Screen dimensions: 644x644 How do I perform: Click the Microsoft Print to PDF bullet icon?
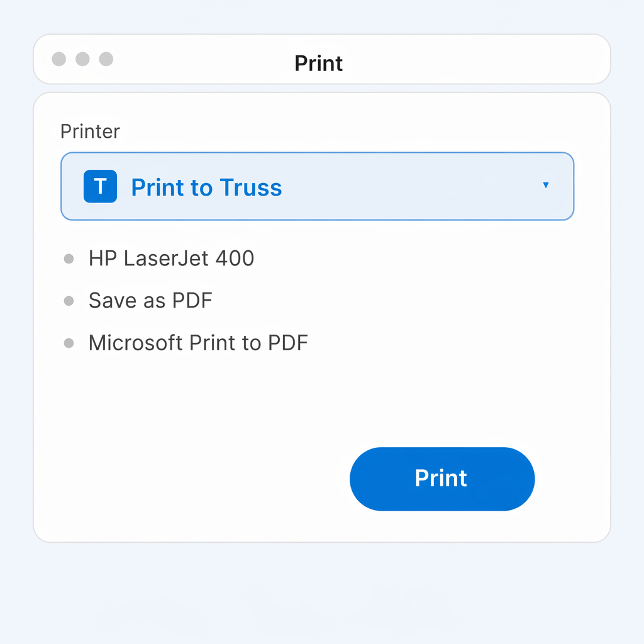[69, 343]
